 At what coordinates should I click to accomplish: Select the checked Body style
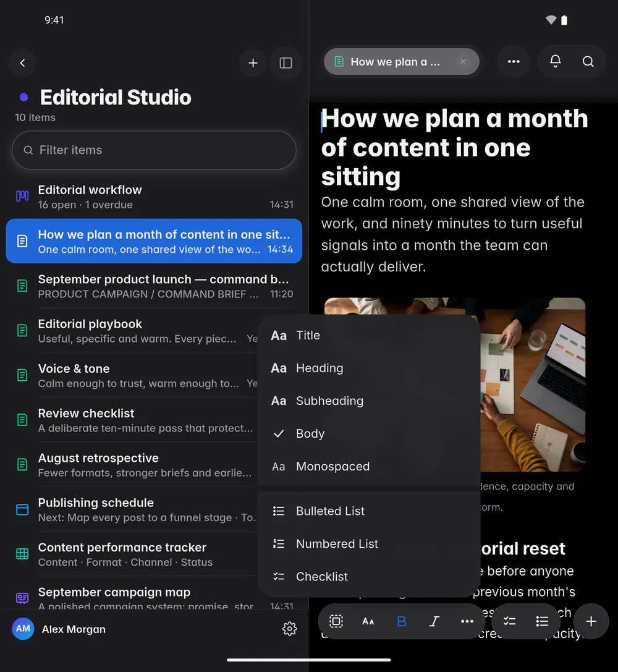[x=368, y=433]
